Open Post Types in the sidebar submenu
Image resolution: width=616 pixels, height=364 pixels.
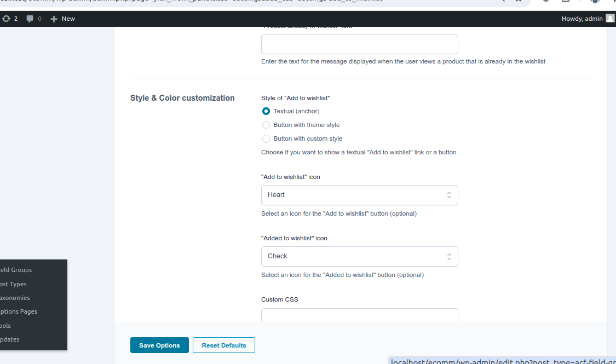tap(13, 284)
